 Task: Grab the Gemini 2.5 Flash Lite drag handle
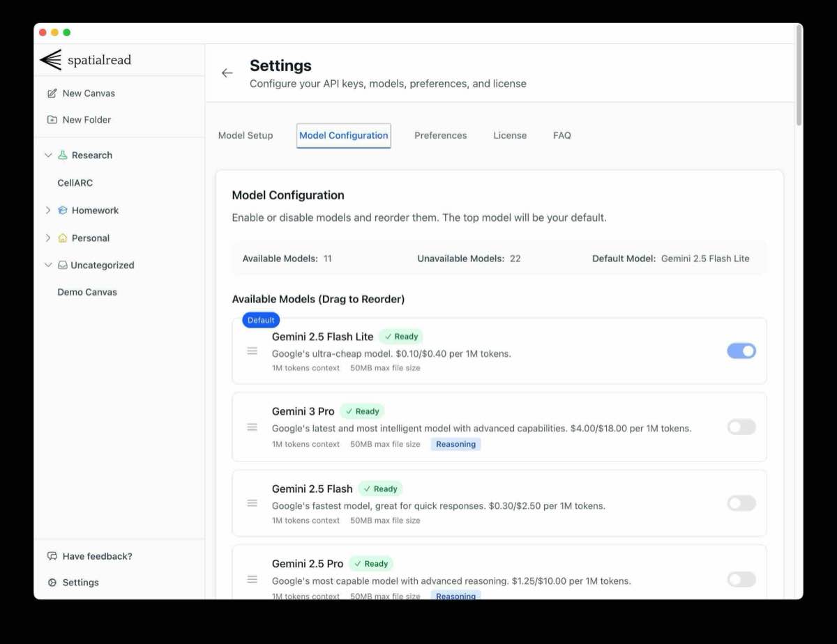coord(252,351)
